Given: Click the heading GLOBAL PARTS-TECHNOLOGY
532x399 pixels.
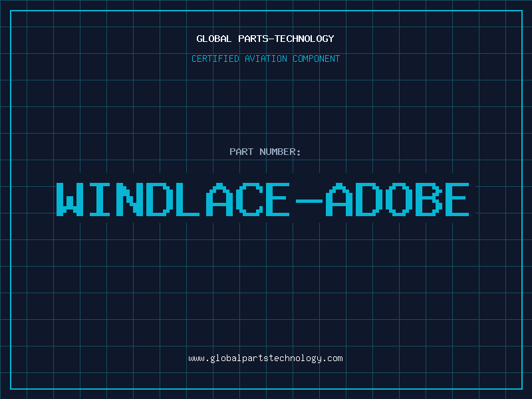Looking at the screenshot, I should [265, 39].
